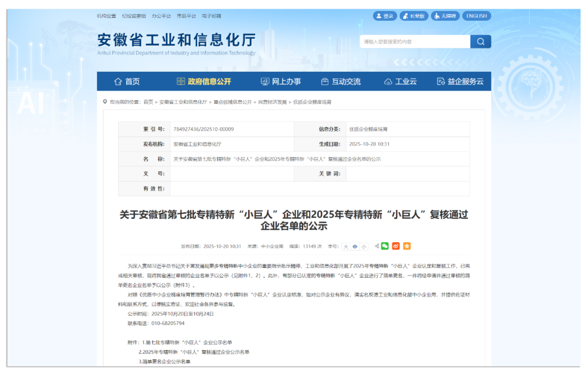Click the generic share icon next to WeChat

click(377, 246)
